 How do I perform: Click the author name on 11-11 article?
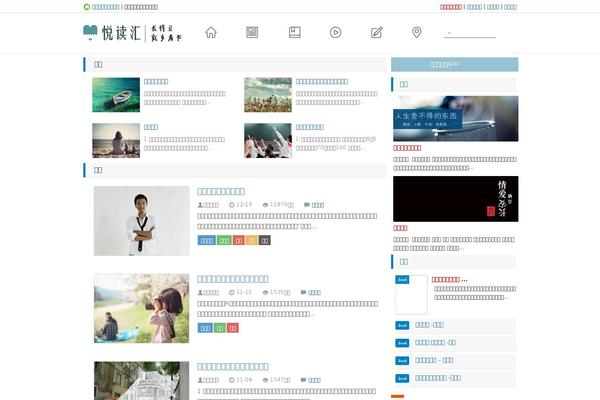coord(211,293)
